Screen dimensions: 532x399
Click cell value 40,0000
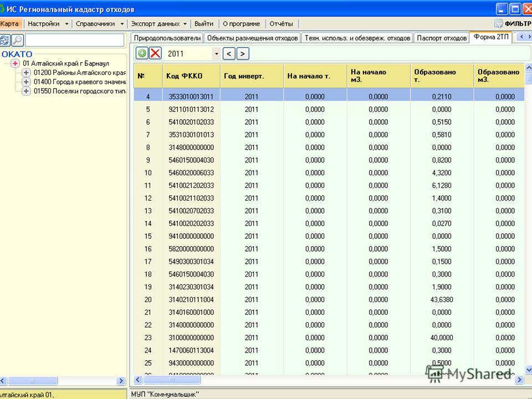442,337
